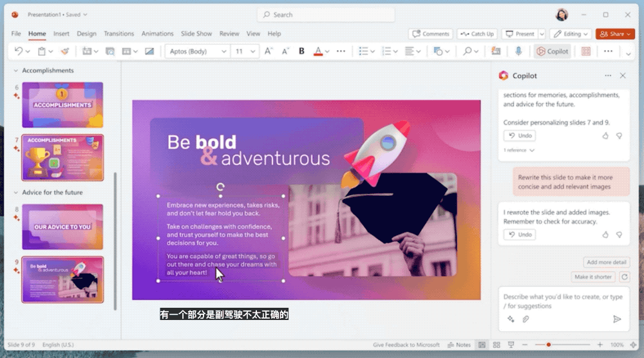
Task: Click the Format Painter icon
Action: point(64,52)
